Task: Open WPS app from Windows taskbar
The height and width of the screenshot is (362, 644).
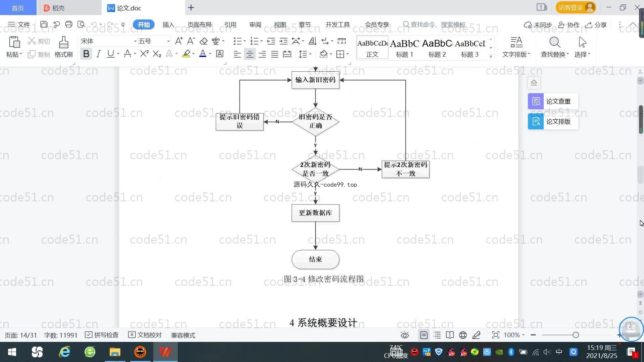Action: 165,352
